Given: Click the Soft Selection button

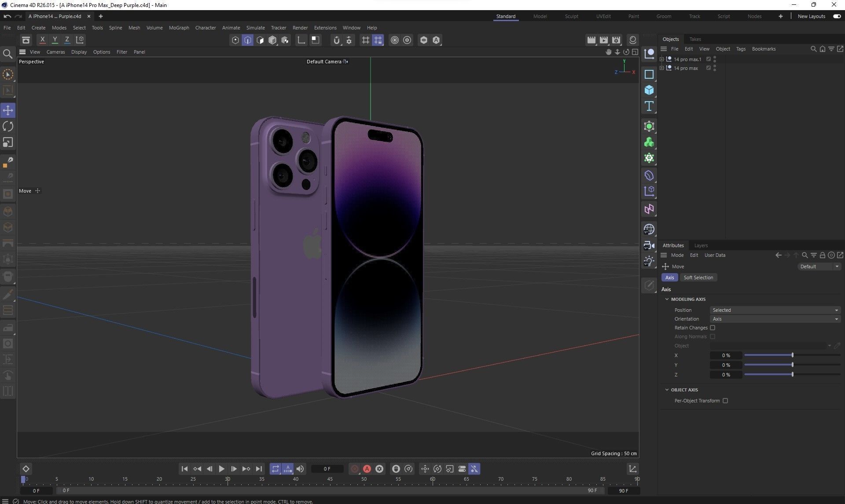Looking at the screenshot, I should pyautogui.click(x=698, y=278).
